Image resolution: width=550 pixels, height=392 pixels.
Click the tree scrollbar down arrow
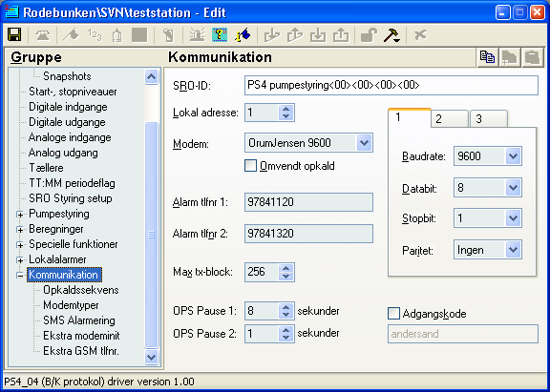point(151,358)
